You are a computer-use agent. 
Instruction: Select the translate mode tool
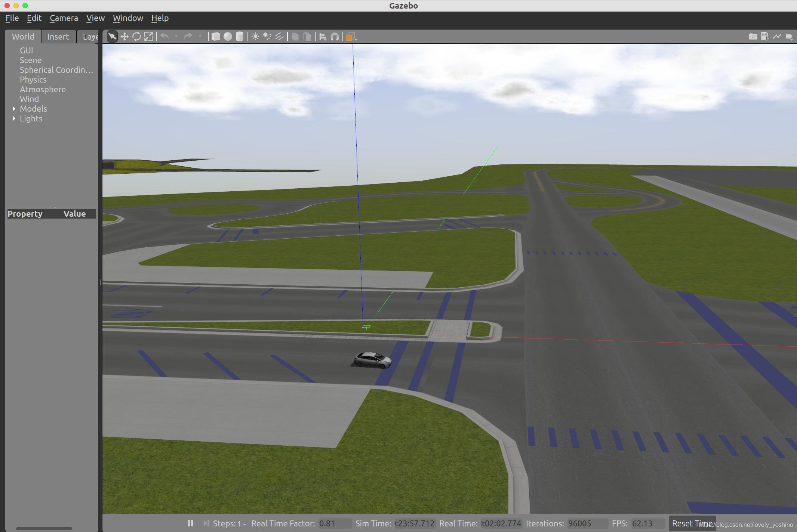coord(124,37)
